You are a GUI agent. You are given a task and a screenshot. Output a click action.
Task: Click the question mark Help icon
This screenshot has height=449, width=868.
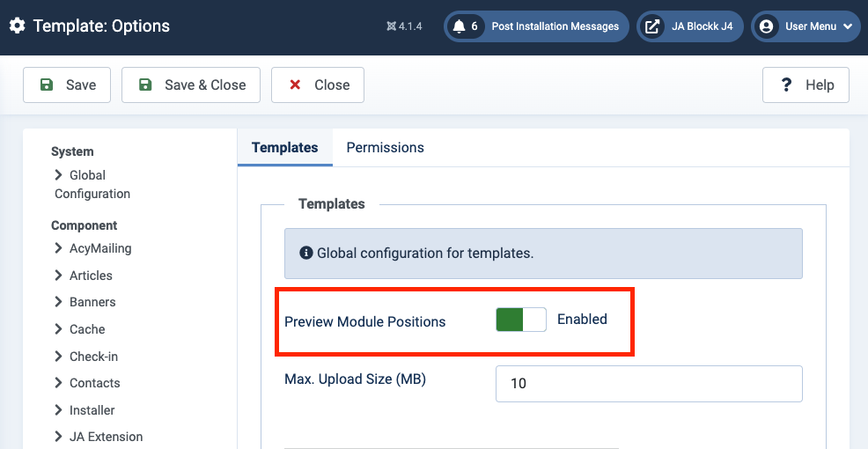click(x=787, y=85)
